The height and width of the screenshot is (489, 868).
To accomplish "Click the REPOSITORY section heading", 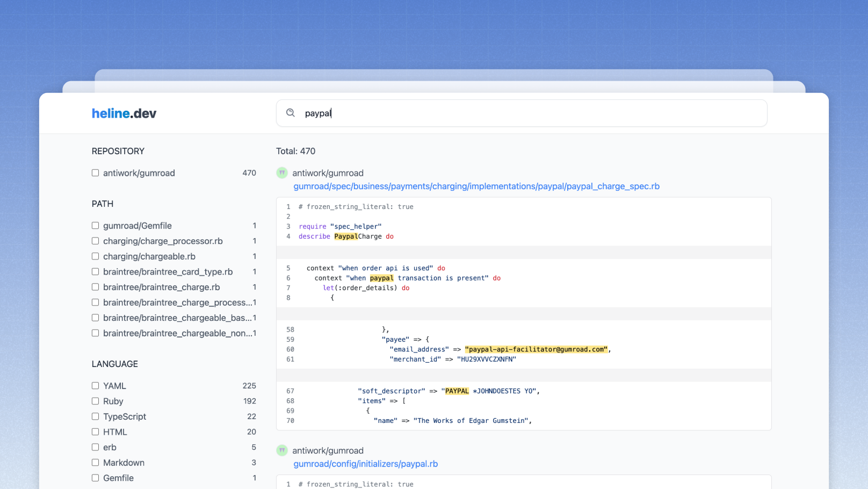I will [118, 151].
